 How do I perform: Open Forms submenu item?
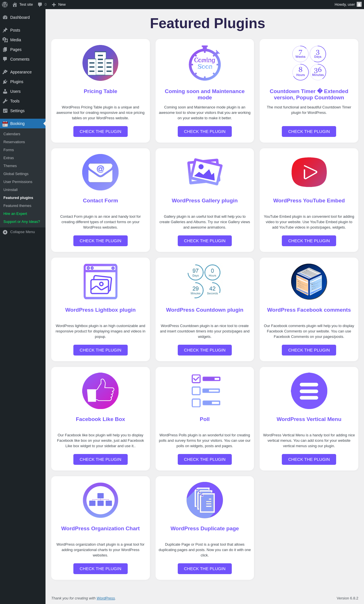(x=9, y=150)
